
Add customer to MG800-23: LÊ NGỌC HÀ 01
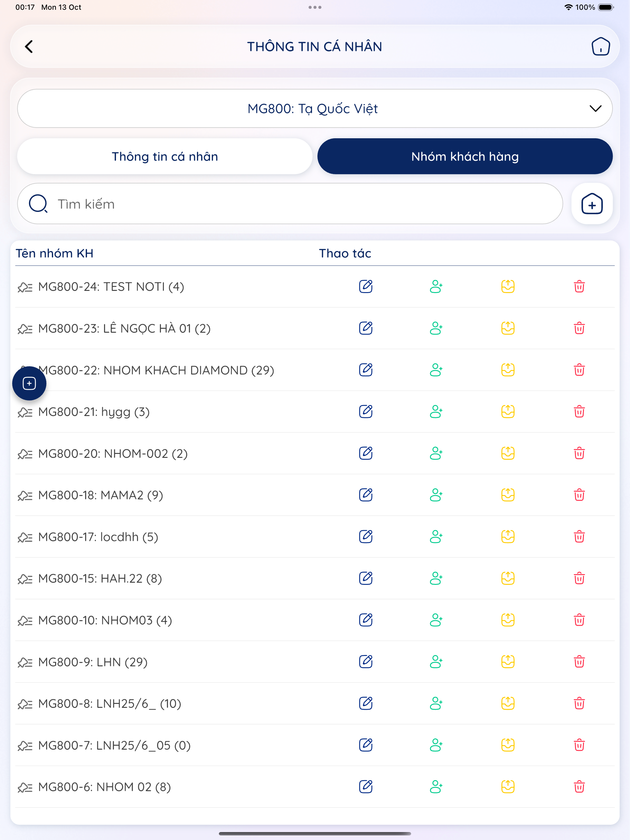point(436,328)
